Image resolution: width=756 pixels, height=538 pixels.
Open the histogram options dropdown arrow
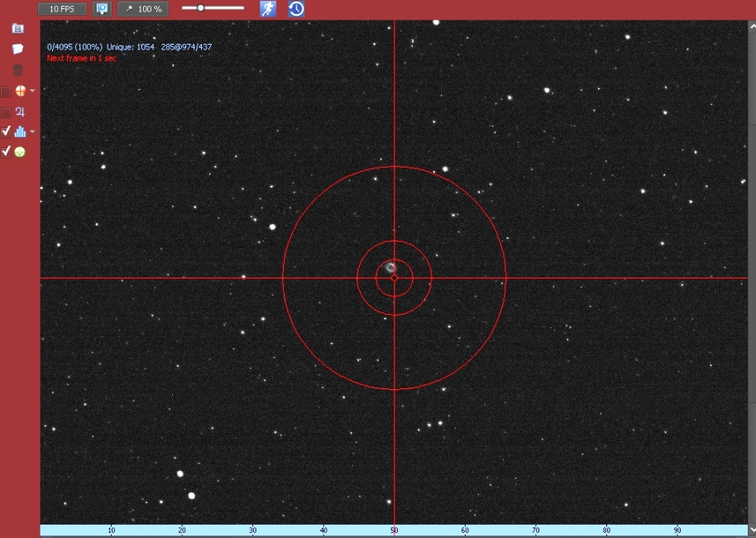(x=32, y=131)
